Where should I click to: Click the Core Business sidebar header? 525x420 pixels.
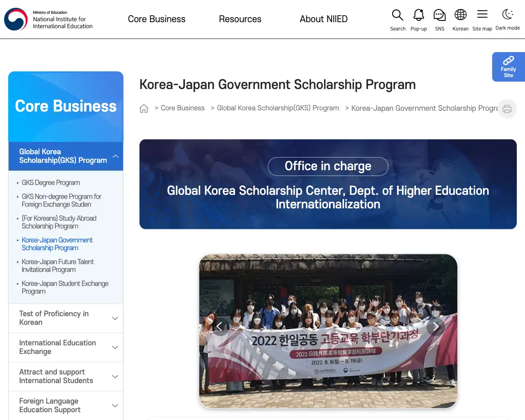pyautogui.click(x=66, y=107)
